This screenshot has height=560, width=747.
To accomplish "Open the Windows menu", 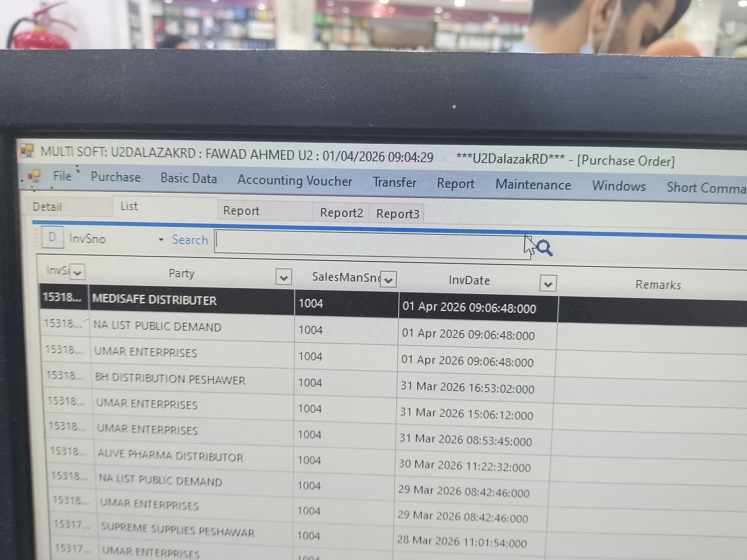I will 619,186.
